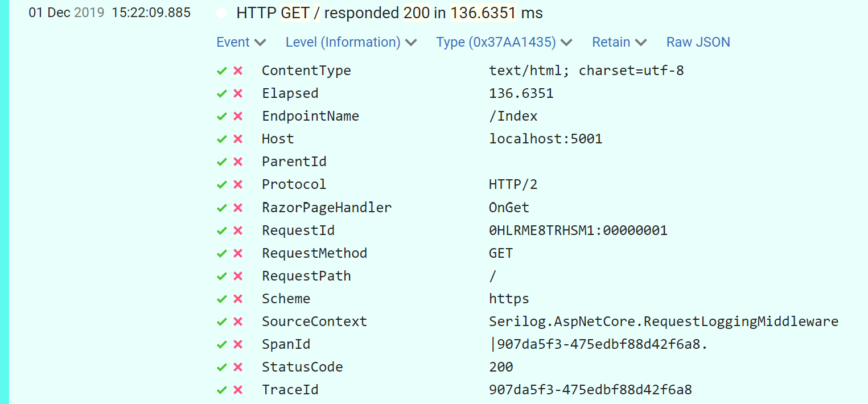Viewport: 868px width, 404px height.
Task: Click green checkmark next to StatusCode
Action: point(222,368)
